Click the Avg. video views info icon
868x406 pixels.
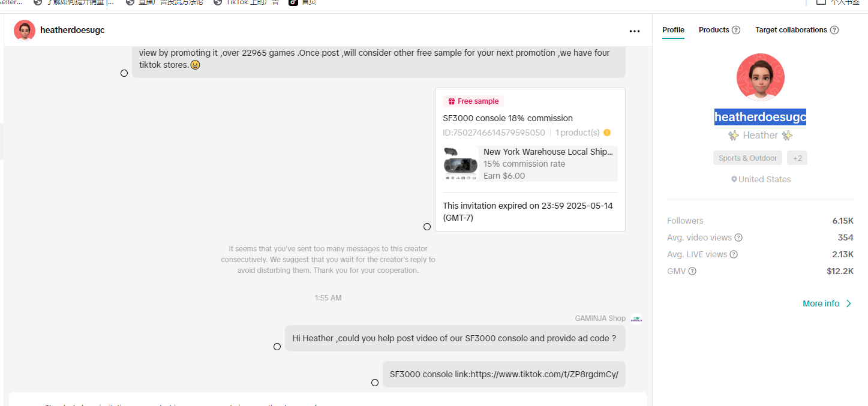(738, 237)
